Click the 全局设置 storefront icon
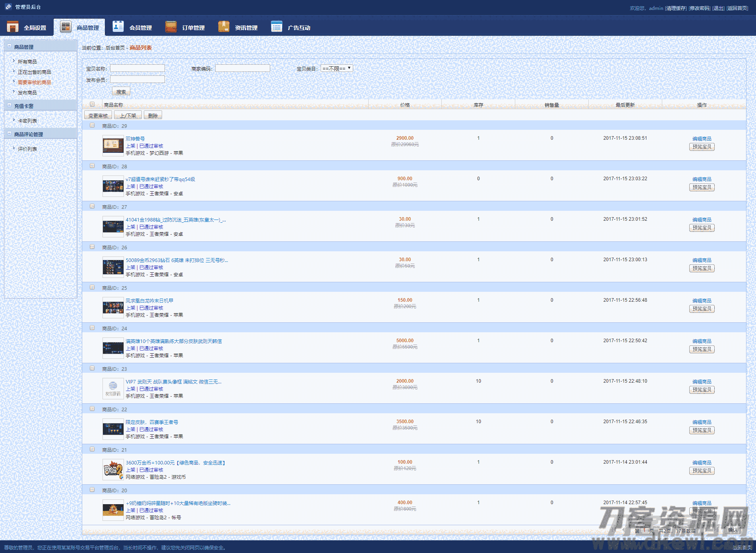 (x=13, y=27)
